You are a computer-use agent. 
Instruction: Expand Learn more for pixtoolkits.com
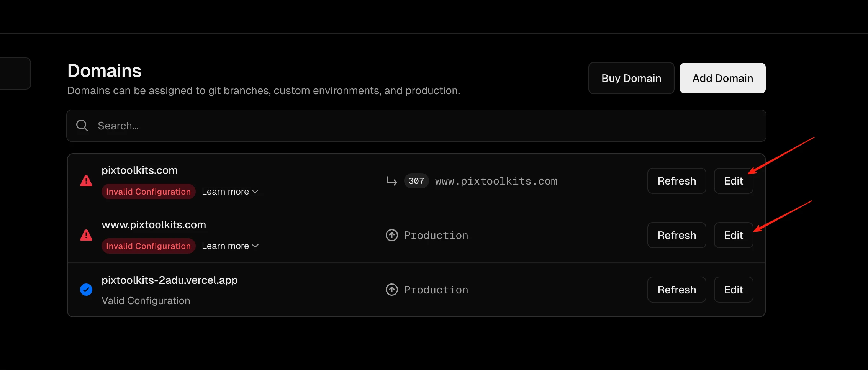pyautogui.click(x=230, y=192)
